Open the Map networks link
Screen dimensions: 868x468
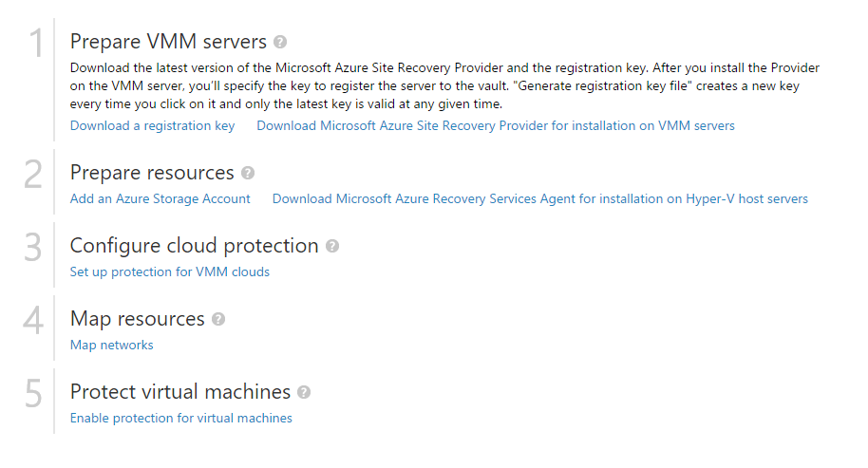111,346
